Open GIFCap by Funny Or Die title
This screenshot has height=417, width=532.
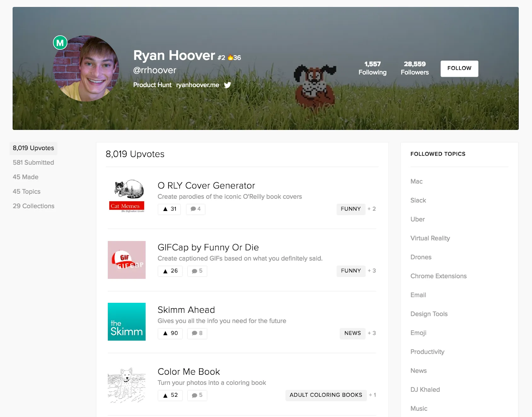tap(208, 247)
